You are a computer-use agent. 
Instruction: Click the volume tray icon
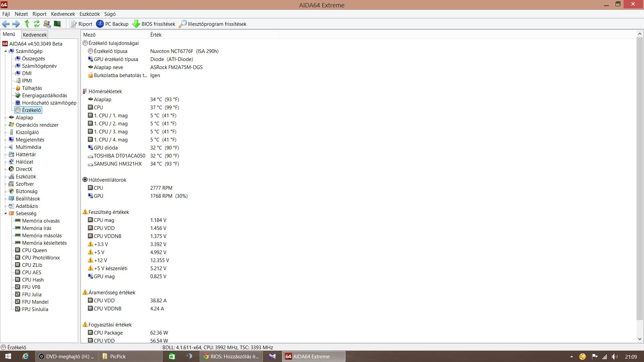[614, 357]
